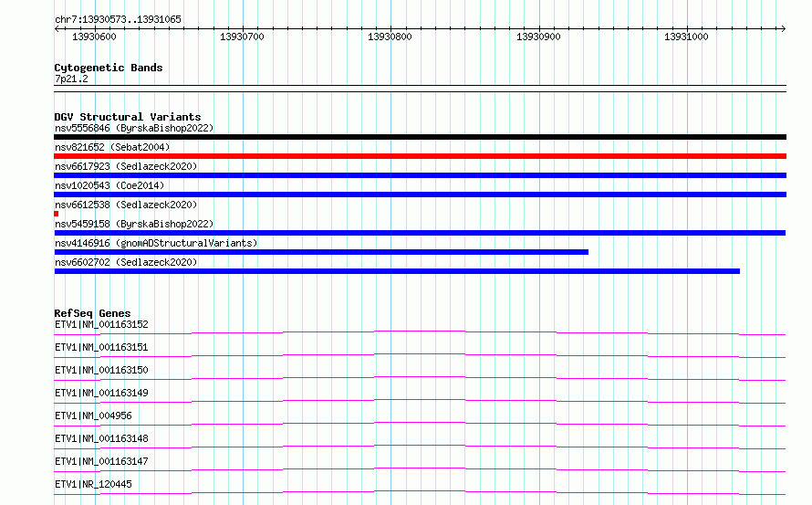Viewport: 812px width, 505px height.
Task: Open transcript ETV1|NM_001163151
Action: (x=101, y=347)
